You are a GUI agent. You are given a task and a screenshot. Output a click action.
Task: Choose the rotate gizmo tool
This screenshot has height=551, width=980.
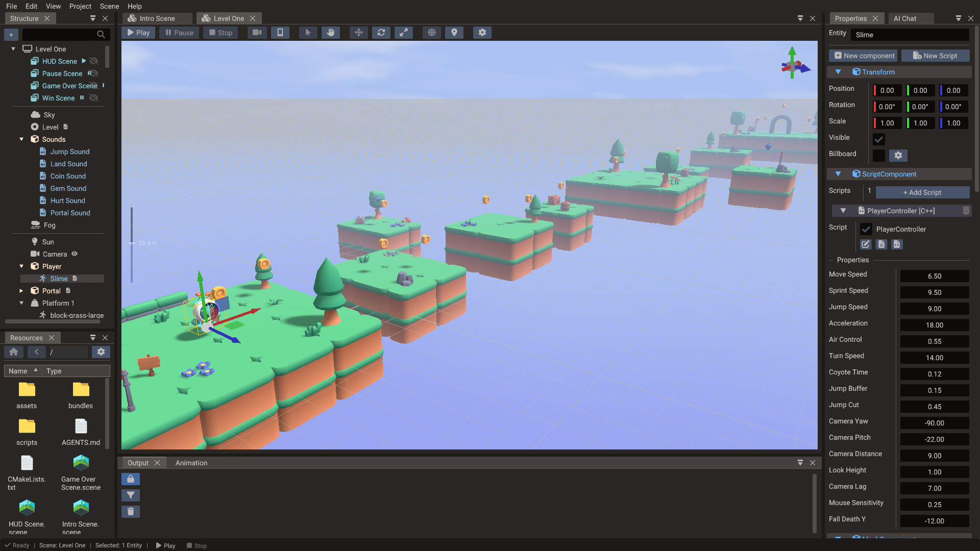point(381,33)
